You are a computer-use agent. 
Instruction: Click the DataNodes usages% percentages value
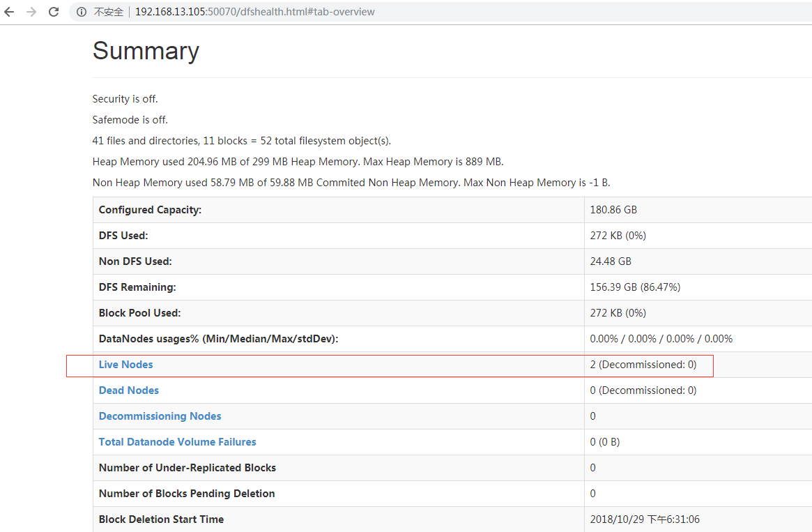[661, 339]
